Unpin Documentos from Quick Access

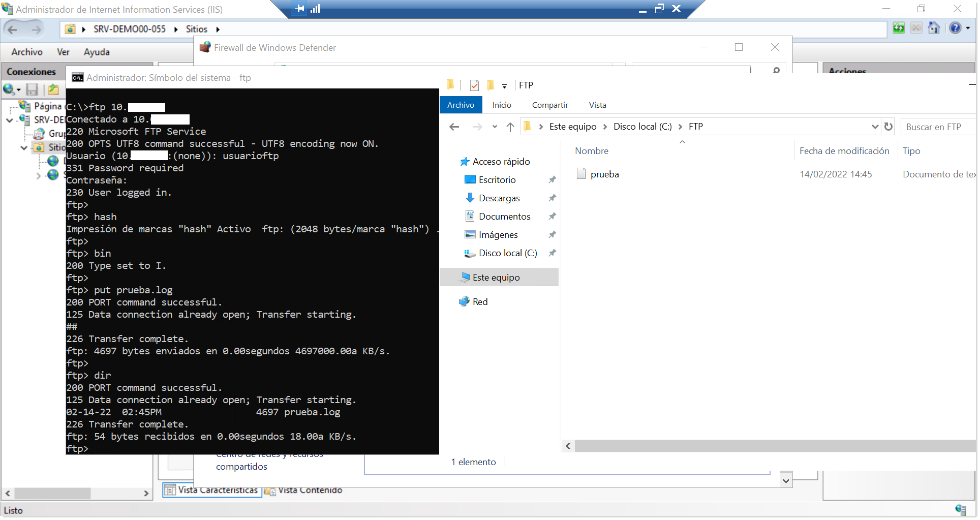pyautogui.click(x=552, y=216)
